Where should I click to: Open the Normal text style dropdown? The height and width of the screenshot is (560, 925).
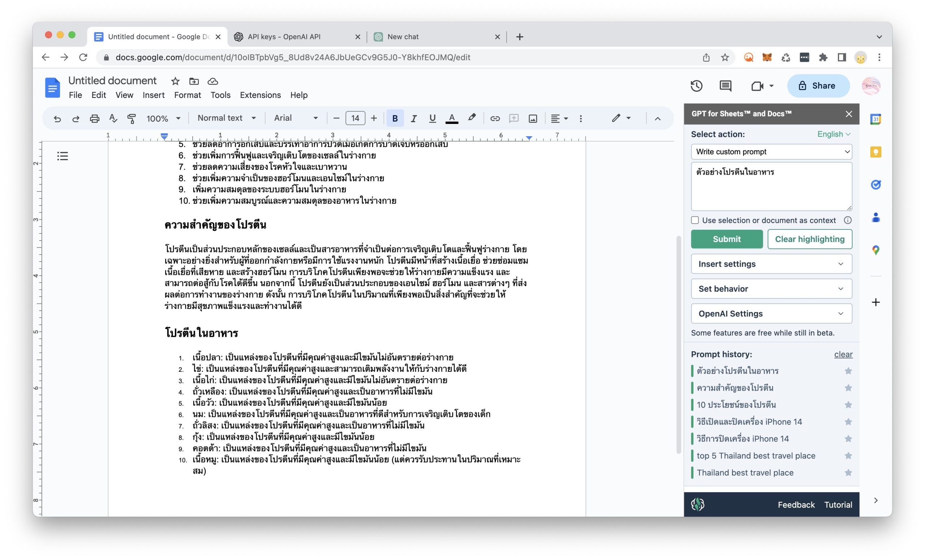pyautogui.click(x=226, y=118)
